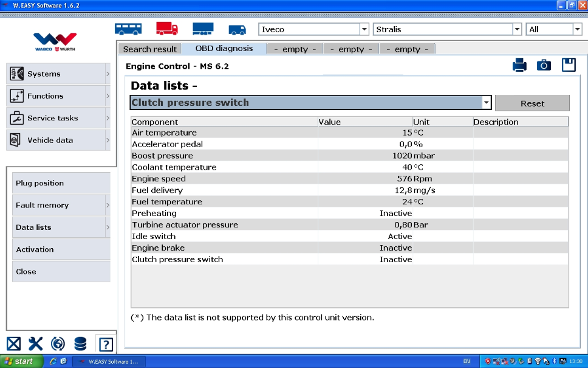
Task: Select the Fuel delivery row
Action: [x=349, y=190]
